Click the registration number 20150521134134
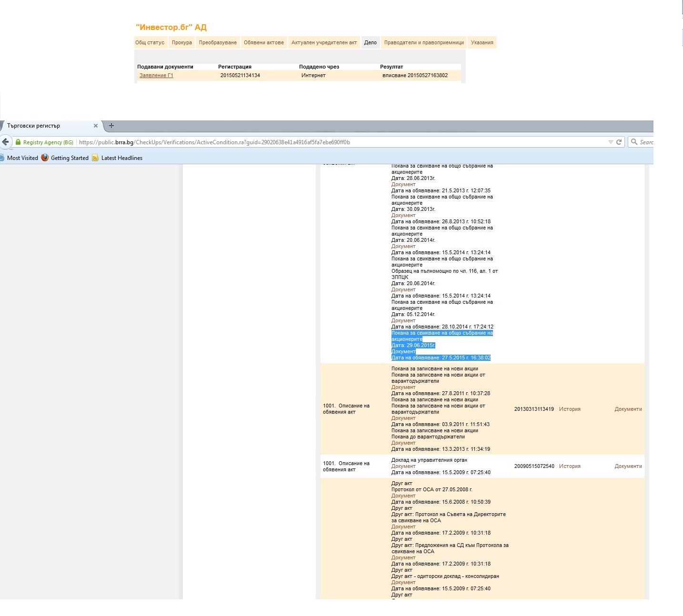The image size is (683, 616). [240, 75]
